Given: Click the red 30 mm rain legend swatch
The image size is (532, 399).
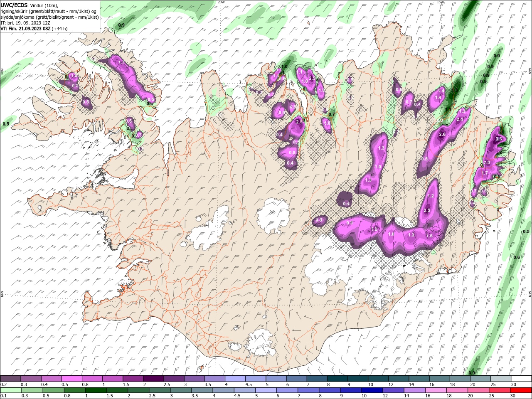Looking at the screenshot, I should point(521,390).
